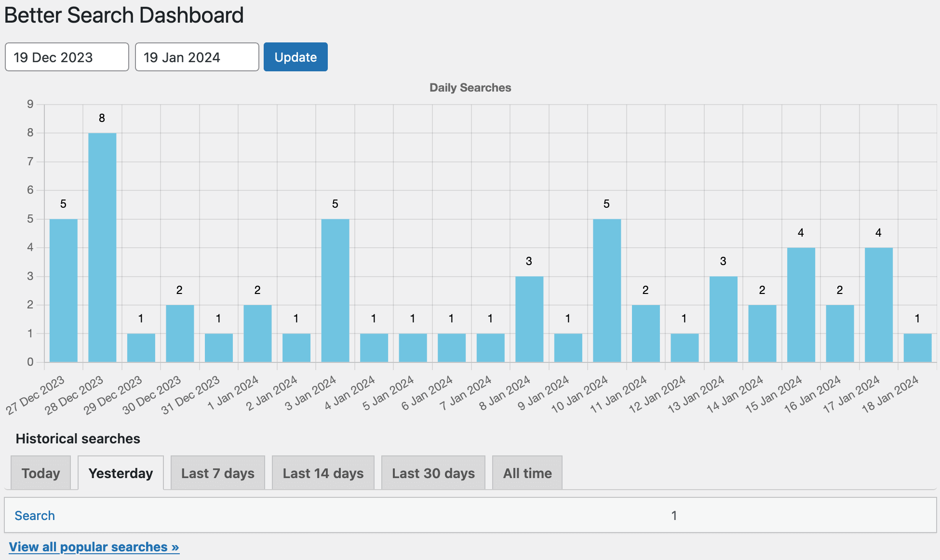Image resolution: width=940 pixels, height=560 pixels.
Task: Click the end date field 19 Jan 2024
Action: 197,57
